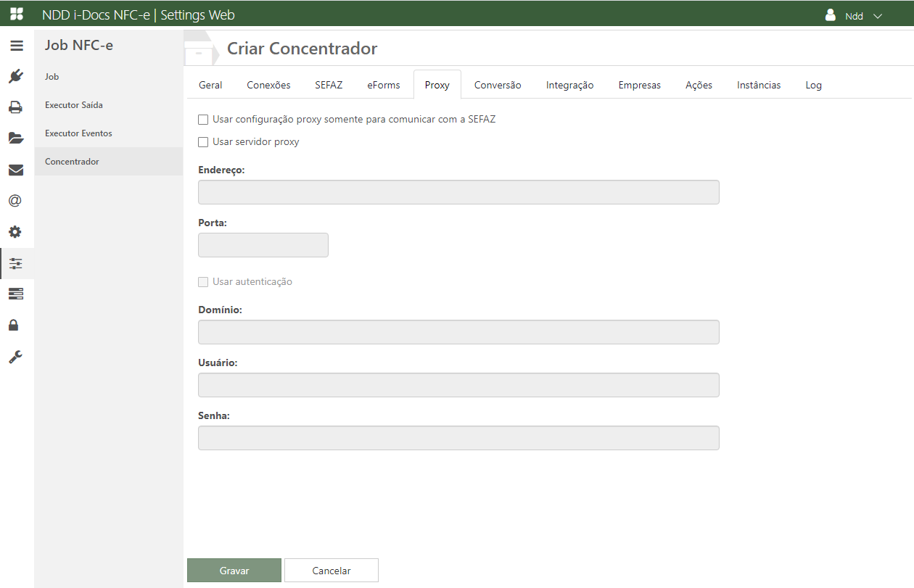Screen dimensions: 914x588
Task: Click the Porta input field
Action: [263, 245]
